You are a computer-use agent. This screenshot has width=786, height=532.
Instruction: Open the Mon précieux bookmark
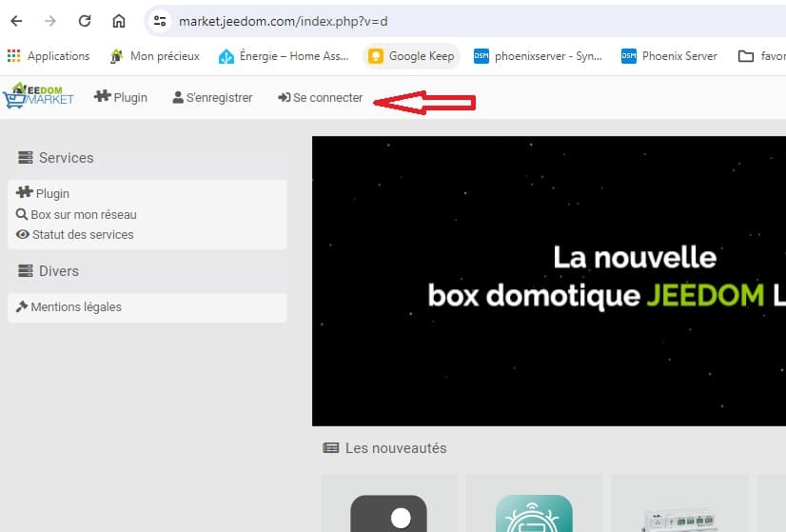coord(155,56)
